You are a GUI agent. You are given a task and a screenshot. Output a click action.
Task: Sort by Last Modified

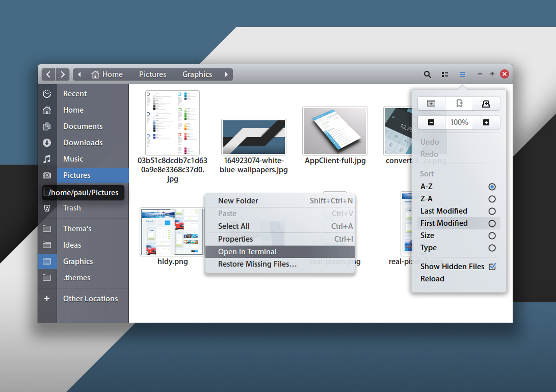(459, 211)
